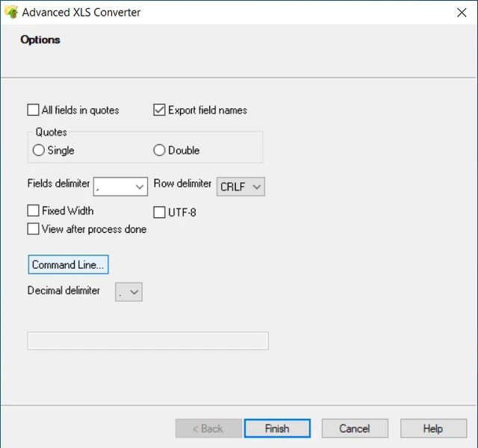
Task: Click the Advanced XLS Converter title text
Action: click(81, 13)
